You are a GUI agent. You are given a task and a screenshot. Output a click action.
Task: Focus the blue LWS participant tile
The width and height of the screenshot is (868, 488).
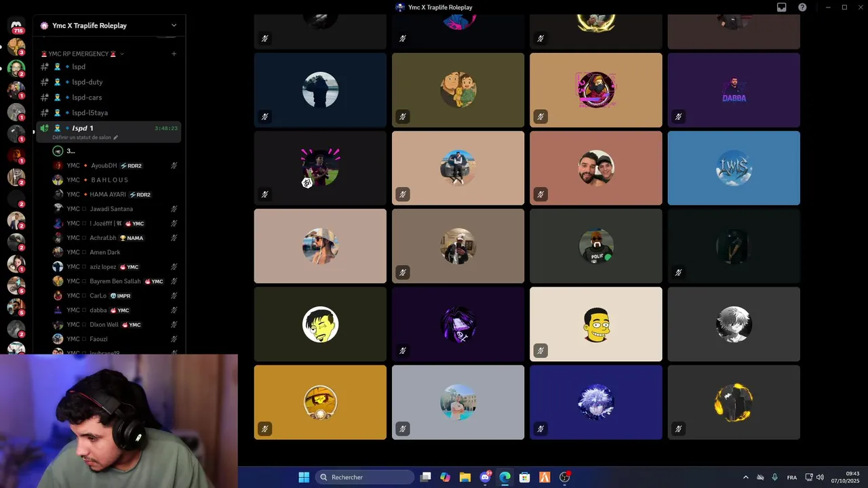tap(734, 168)
